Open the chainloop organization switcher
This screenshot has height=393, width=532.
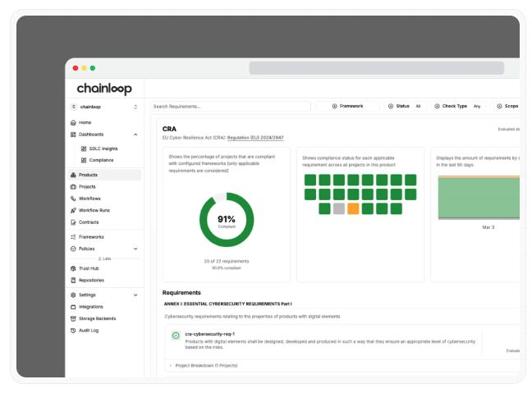[x=104, y=107]
